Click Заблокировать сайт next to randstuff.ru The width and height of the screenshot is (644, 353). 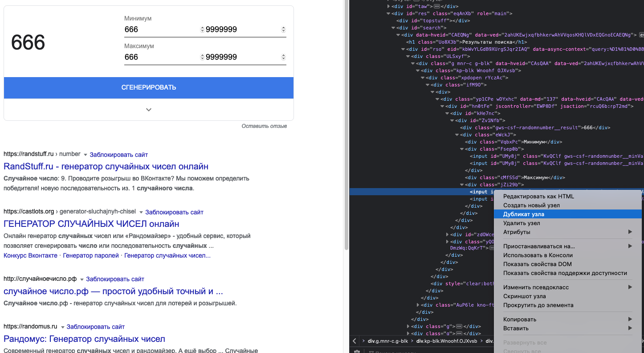[x=119, y=155]
